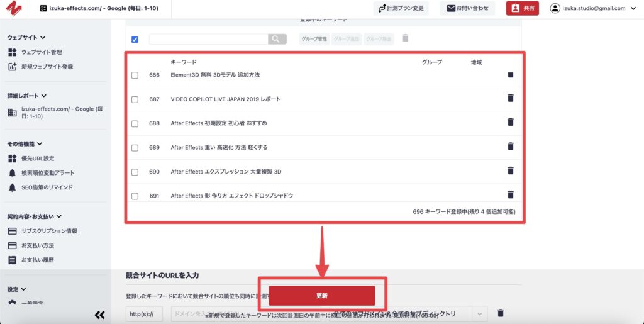Click the red 共有 share button
The width and height of the screenshot is (644, 324).
click(522, 8)
